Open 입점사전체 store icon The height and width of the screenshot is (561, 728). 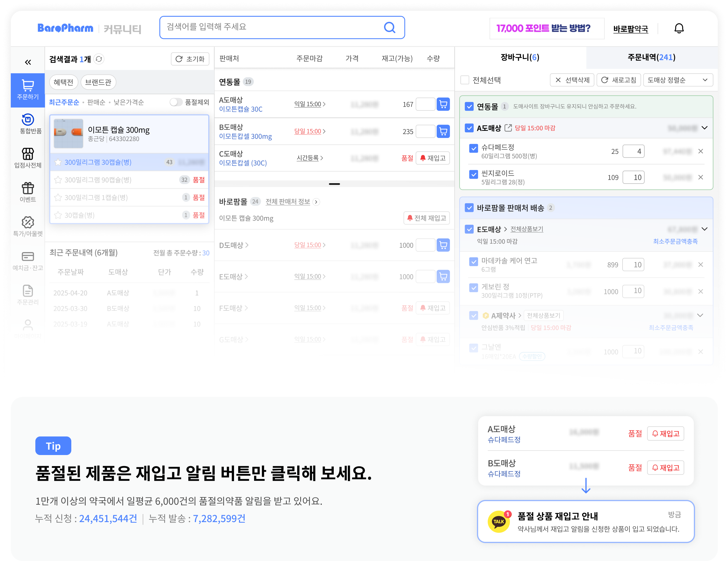tap(28, 154)
